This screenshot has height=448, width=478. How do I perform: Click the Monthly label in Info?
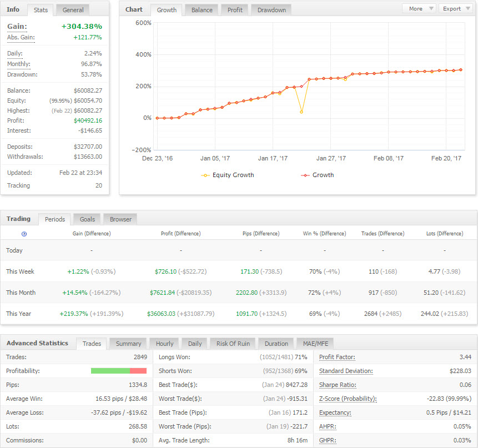point(18,64)
